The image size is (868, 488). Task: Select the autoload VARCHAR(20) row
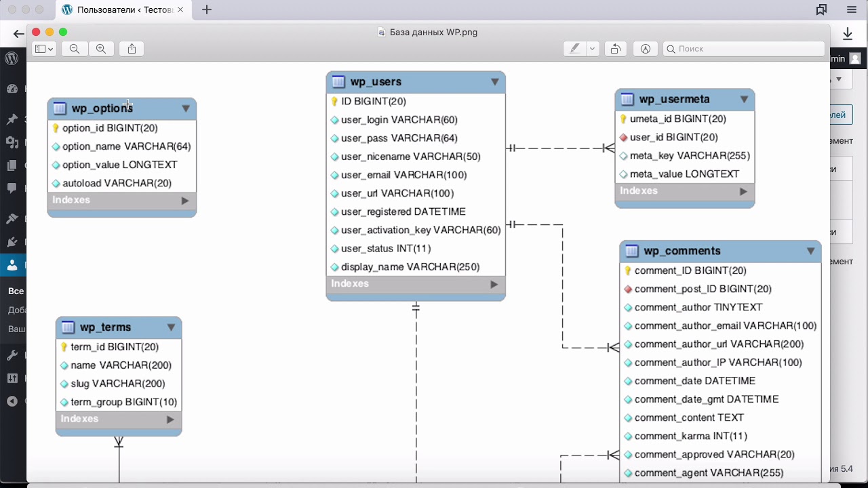[x=122, y=183]
